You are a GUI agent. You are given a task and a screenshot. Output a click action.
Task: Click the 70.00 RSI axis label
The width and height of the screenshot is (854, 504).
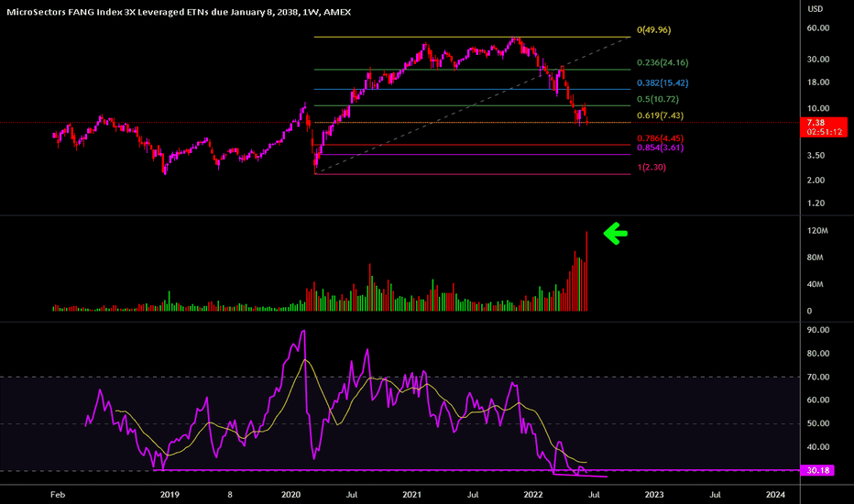818,377
